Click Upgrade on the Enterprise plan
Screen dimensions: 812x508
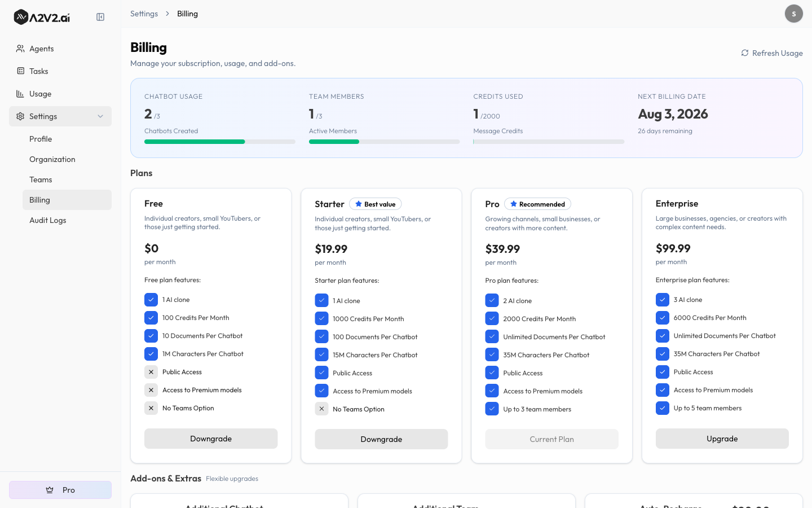click(x=722, y=439)
